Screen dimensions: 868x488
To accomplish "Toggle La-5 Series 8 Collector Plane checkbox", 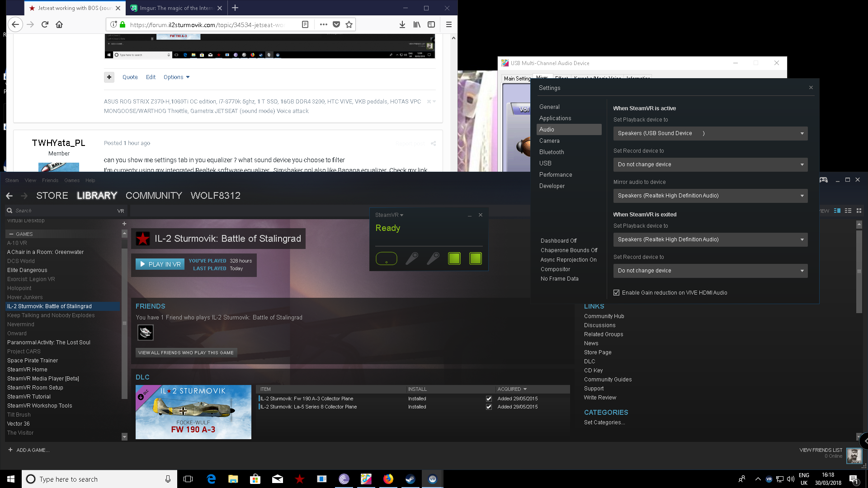I will pos(489,407).
